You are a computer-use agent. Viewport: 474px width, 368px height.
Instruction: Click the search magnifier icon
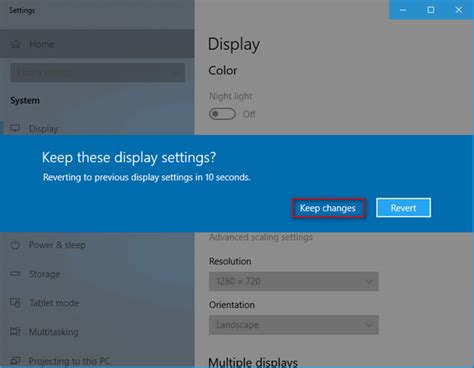tap(174, 73)
